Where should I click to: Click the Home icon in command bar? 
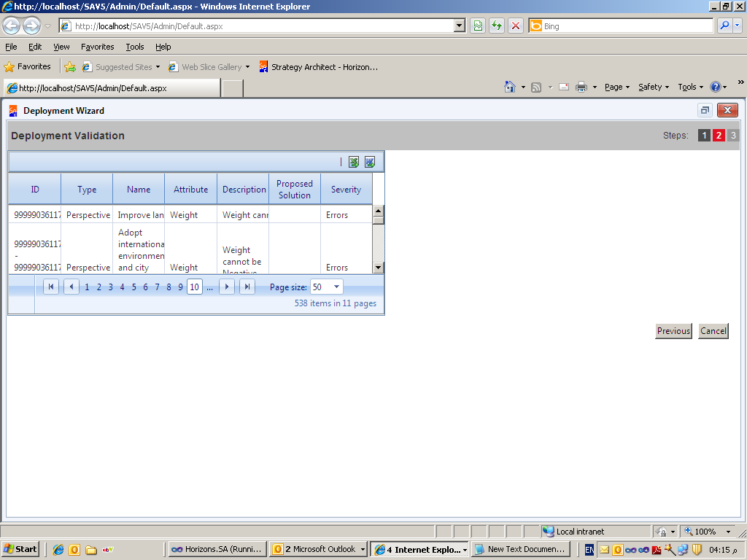pyautogui.click(x=510, y=87)
